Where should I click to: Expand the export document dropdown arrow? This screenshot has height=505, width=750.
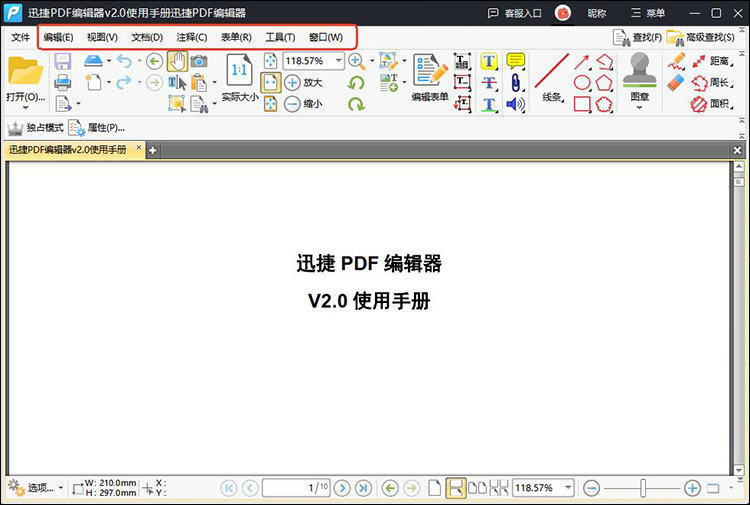coord(78,103)
